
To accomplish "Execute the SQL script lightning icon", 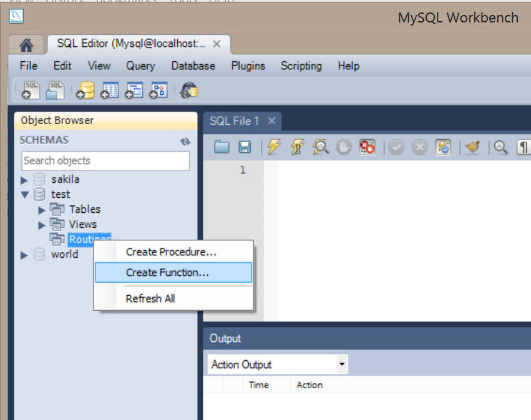I will click(274, 147).
